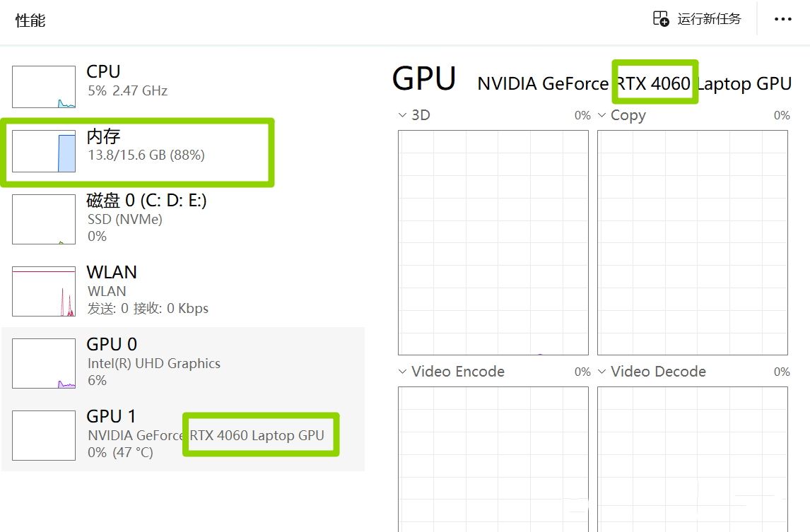This screenshot has width=810, height=532.
Task: Click the run new task icon
Action: [661, 19]
